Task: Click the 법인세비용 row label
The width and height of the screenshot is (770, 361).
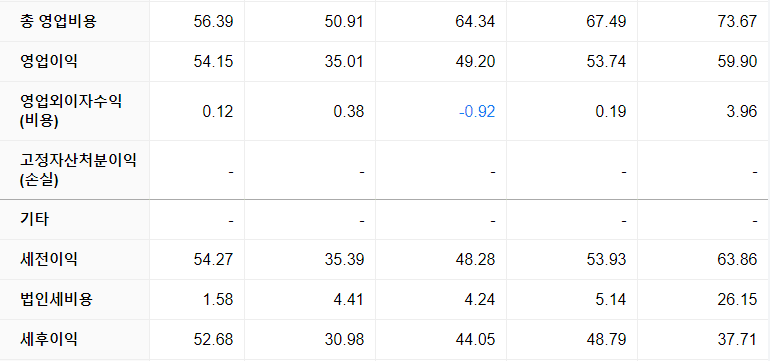Action: click(x=56, y=299)
